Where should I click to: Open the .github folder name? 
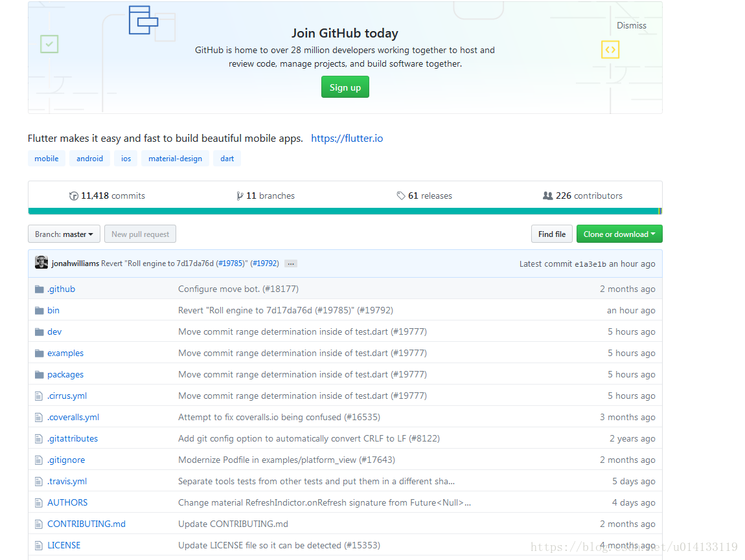[x=62, y=289]
